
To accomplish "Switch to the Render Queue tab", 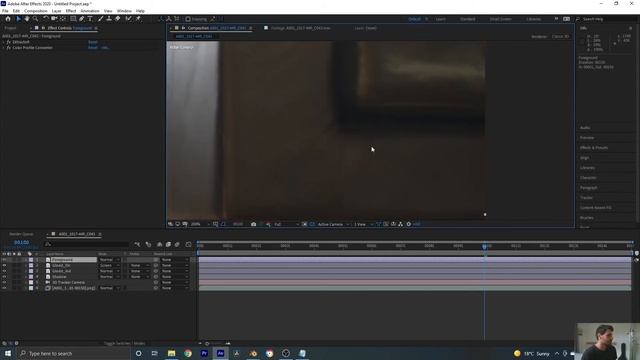I will tap(21, 234).
